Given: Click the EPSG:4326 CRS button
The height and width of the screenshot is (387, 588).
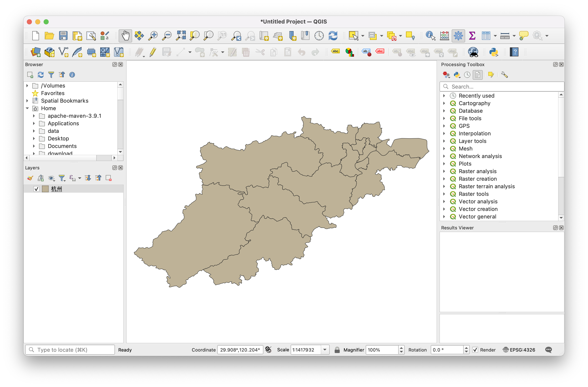Looking at the screenshot, I should (519, 350).
